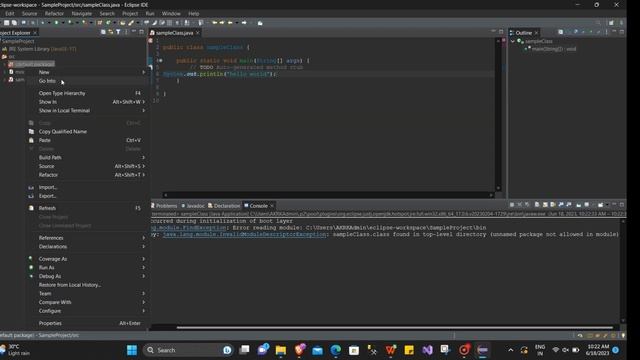640x360 pixels.
Task: Open the Search menu in the menu bar
Action: click(107, 13)
